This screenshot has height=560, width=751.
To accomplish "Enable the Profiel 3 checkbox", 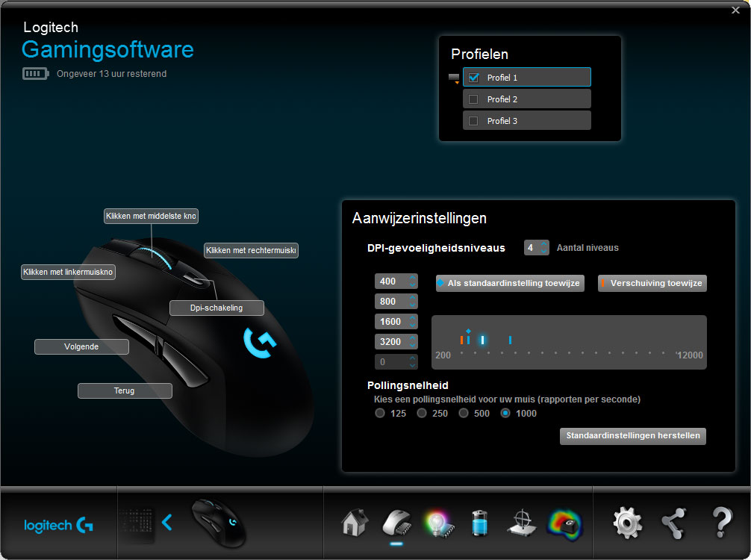I will 473,121.
